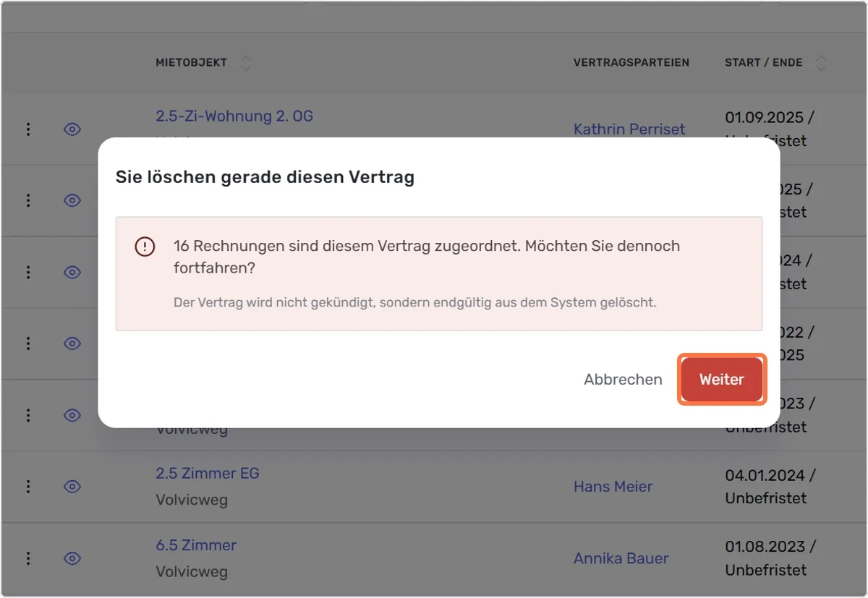Click 'Volvicweg' under 2.5 Zimmer EG

click(x=192, y=500)
